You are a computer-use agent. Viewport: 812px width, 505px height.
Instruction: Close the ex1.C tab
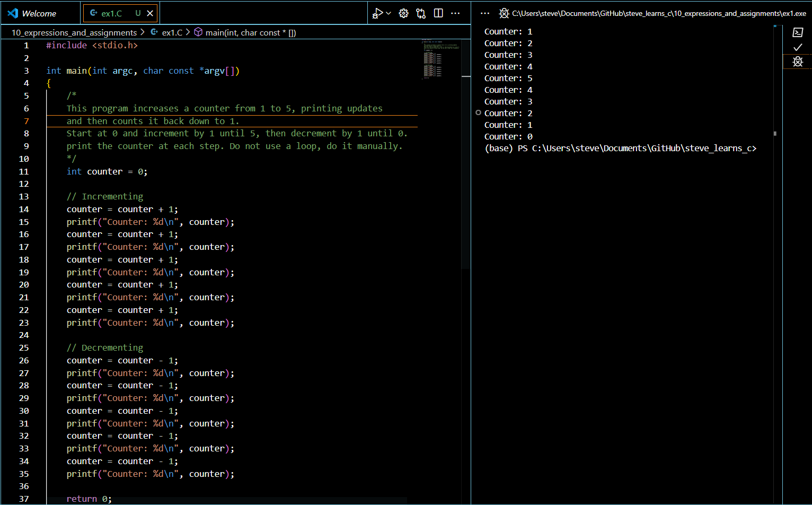tap(150, 13)
